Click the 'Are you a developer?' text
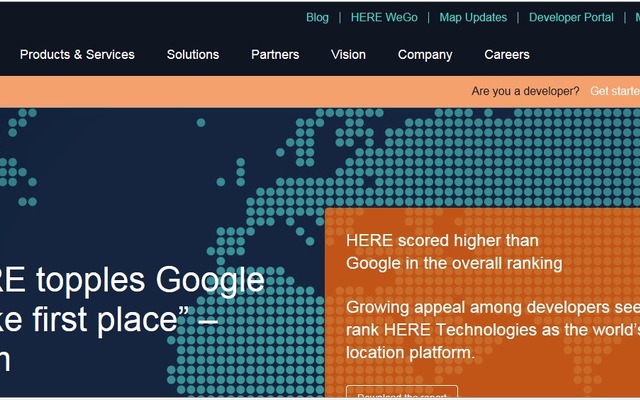The image size is (640, 400). coord(525,91)
